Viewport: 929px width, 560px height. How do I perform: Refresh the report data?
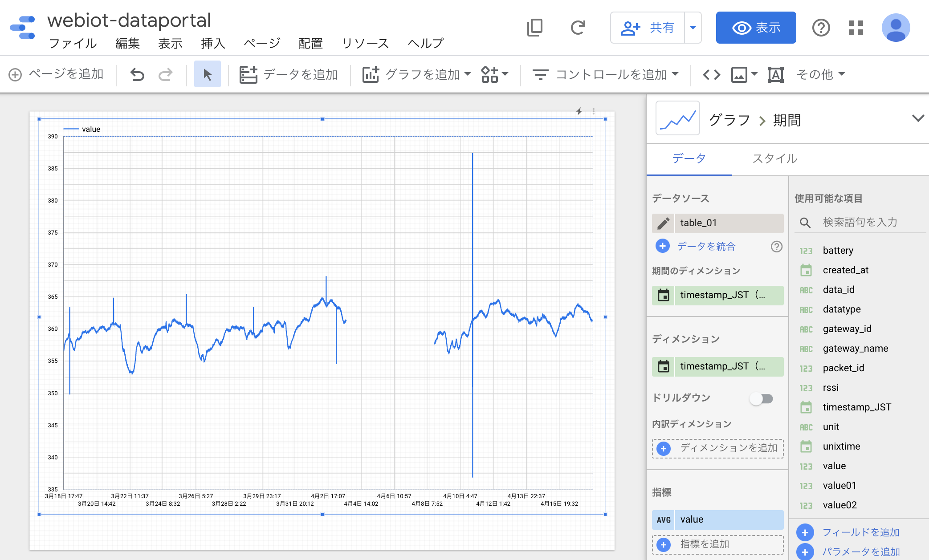click(578, 28)
